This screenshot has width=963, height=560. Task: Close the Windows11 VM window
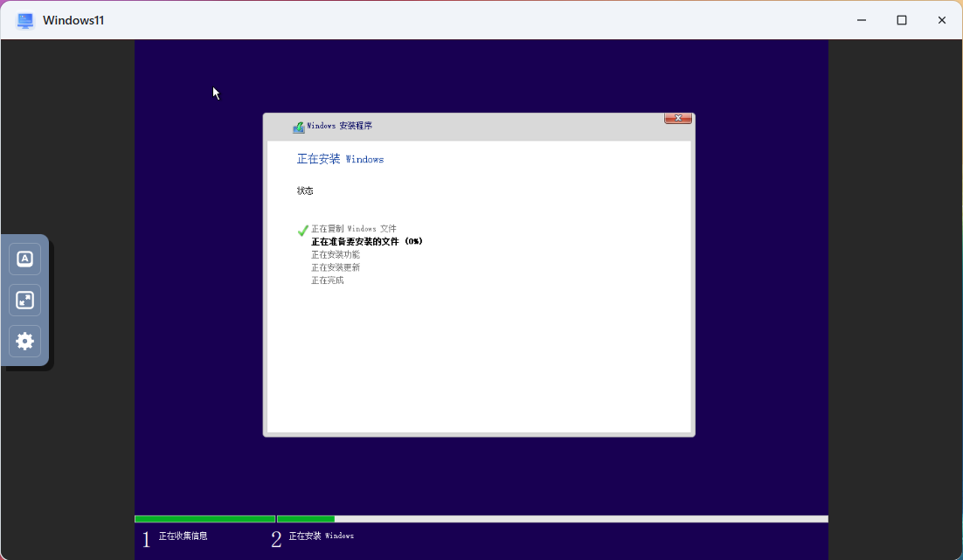point(941,20)
